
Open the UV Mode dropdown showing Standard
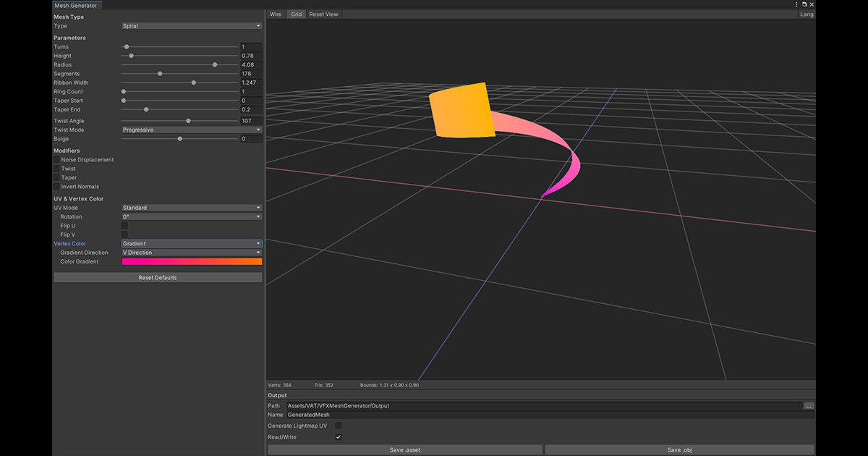192,208
